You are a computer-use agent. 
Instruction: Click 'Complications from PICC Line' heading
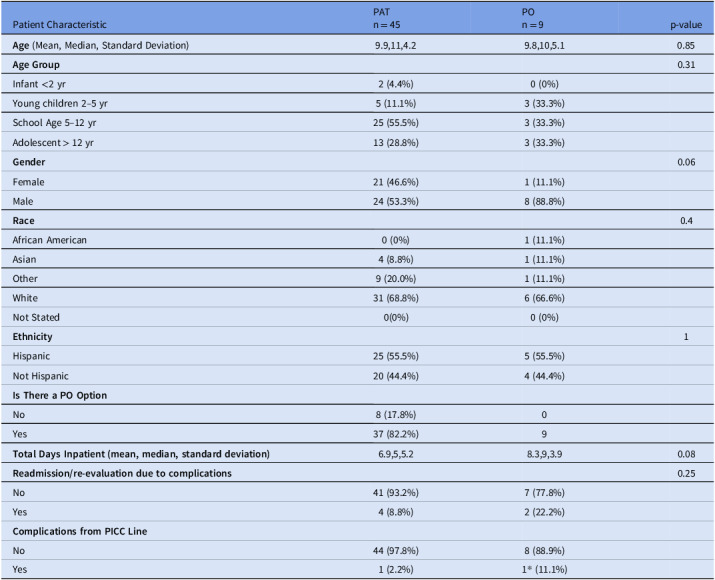80,531
